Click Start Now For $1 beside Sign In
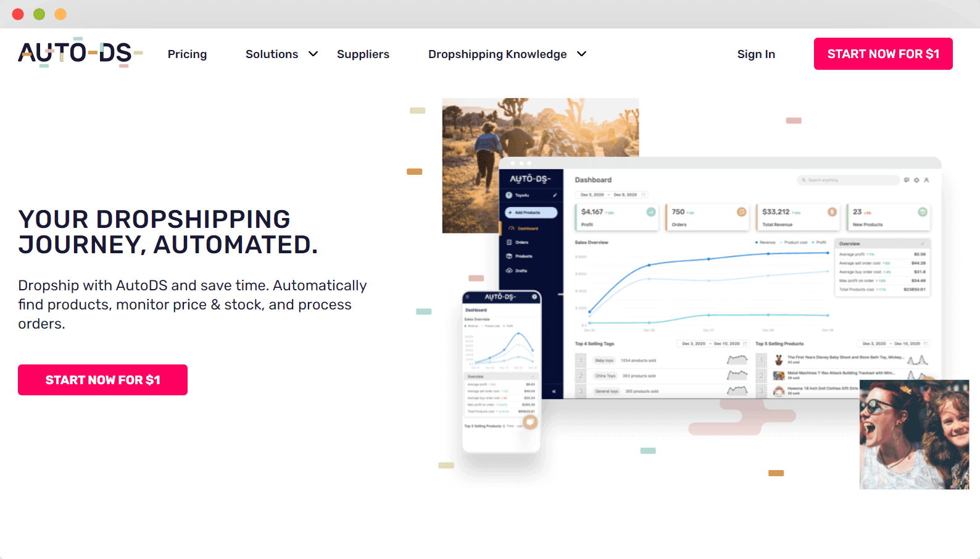Viewport: 980px width, 559px height. pyautogui.click(x=883, y=54)
